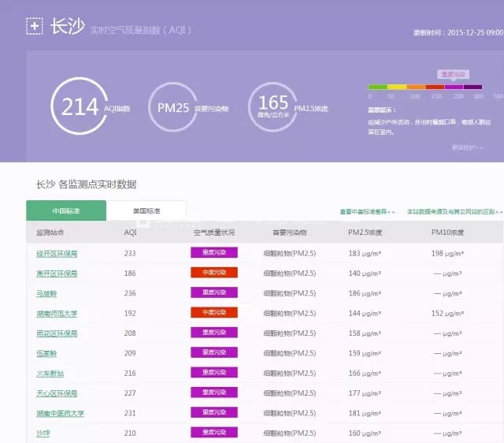The image size is (504, 443).
Task: Click the 中度污染 badge for 湖南师范大学
Action: pos(213,313)
